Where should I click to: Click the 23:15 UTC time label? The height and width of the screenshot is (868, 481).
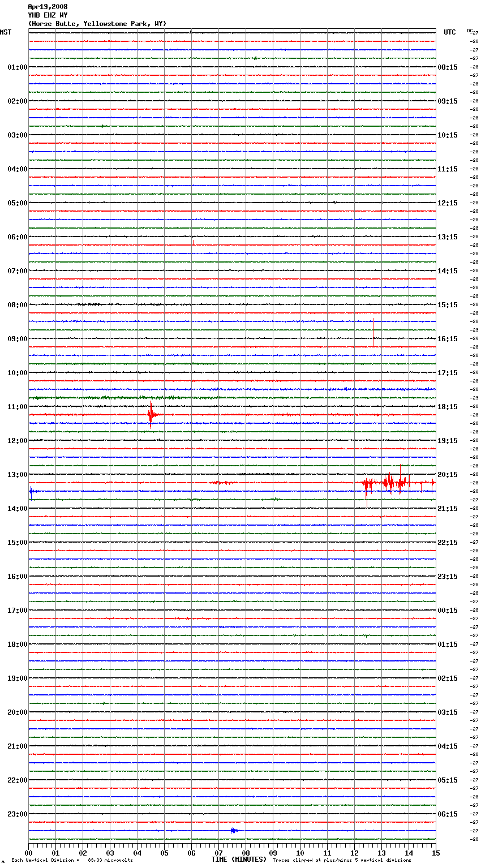(x=448, y=577)
